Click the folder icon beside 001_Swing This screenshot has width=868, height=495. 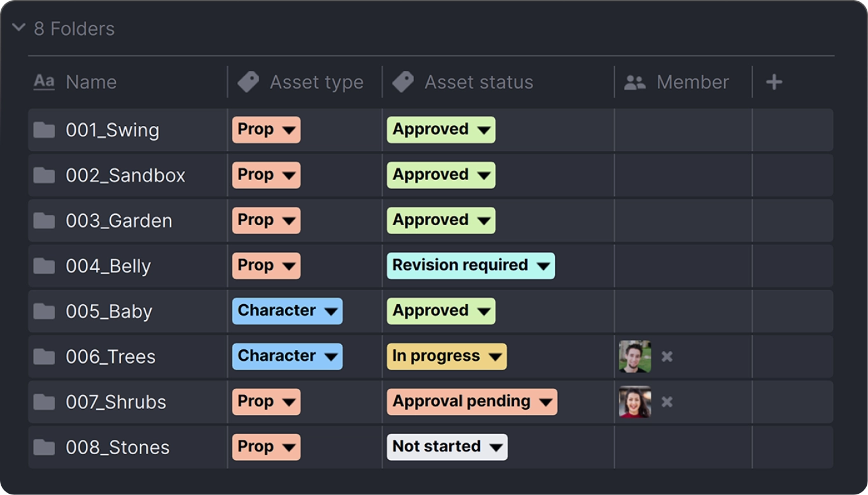pos(44,130)
